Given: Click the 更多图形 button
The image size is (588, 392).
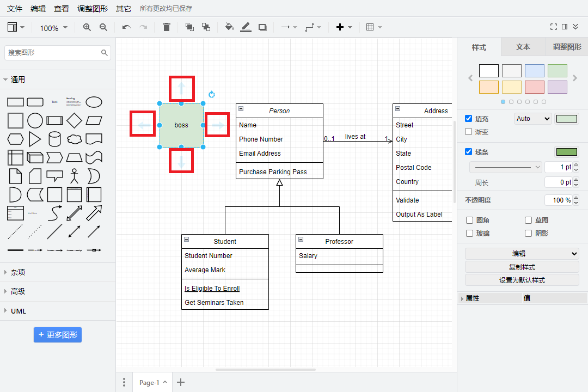Looking at the screenshot, I should point(58,335).
